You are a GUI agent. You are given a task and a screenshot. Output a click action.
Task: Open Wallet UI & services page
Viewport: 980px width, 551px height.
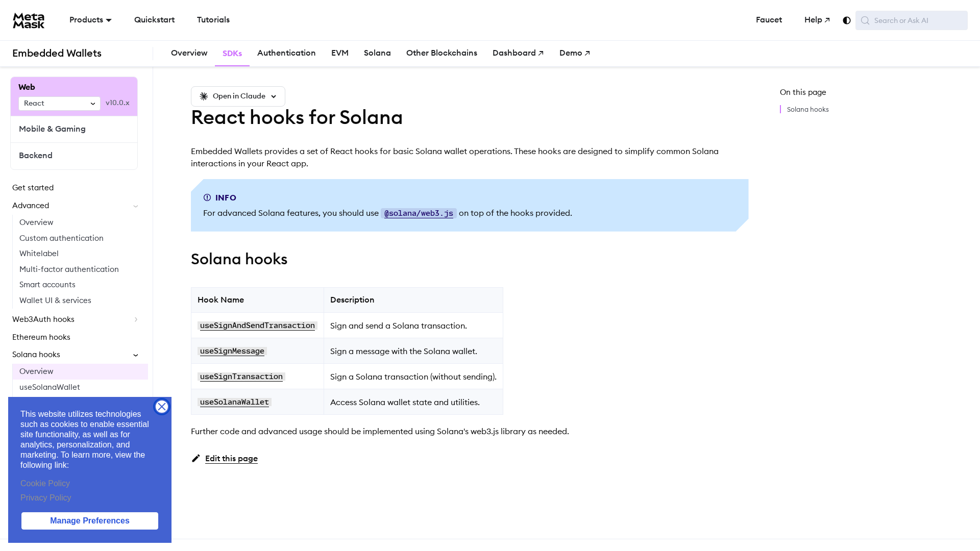point(55,300)
